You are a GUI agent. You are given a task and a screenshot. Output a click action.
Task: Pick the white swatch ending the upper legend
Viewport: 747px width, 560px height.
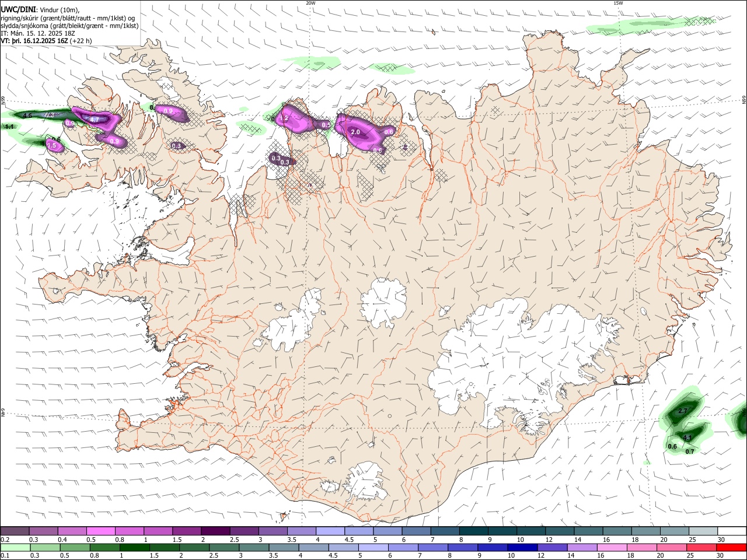(731, 531)
